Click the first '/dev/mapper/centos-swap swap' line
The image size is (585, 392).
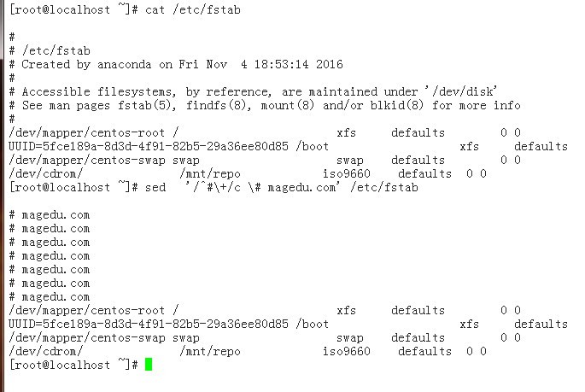pyautogui.click(x=265, y=161)
